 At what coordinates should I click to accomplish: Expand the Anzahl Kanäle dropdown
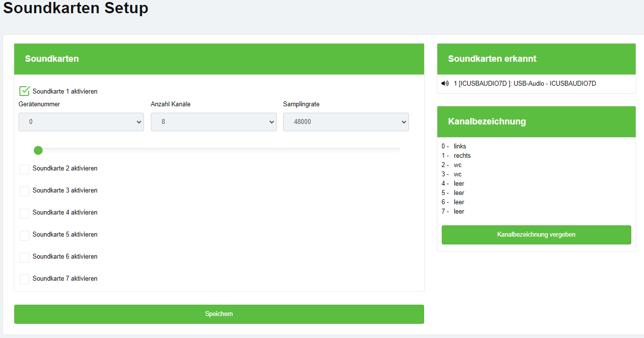pos(214,122)
